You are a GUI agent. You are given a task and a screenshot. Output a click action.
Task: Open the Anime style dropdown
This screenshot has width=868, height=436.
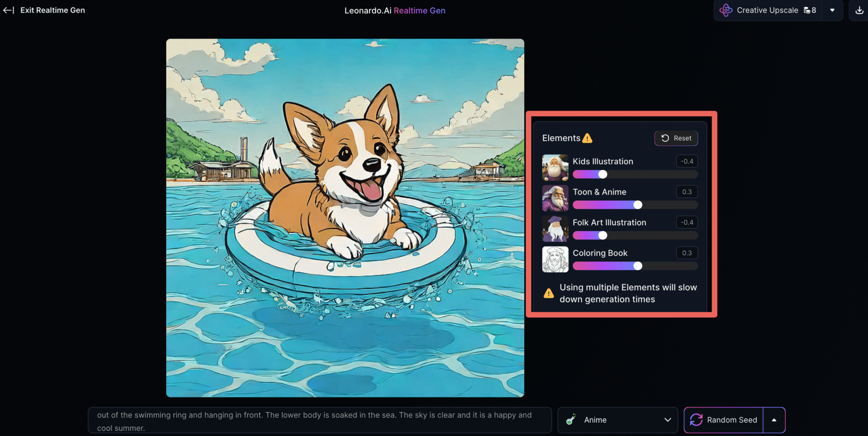point(667,420)
